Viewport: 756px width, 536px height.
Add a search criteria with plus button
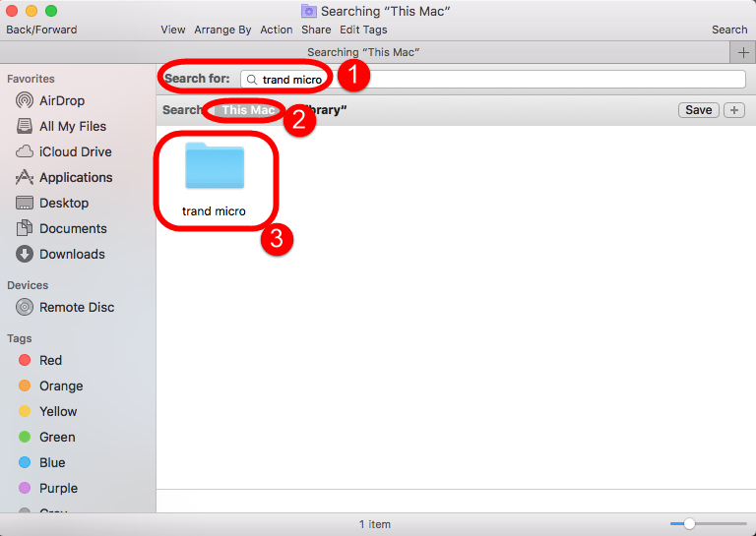click(x=734, y=110)
